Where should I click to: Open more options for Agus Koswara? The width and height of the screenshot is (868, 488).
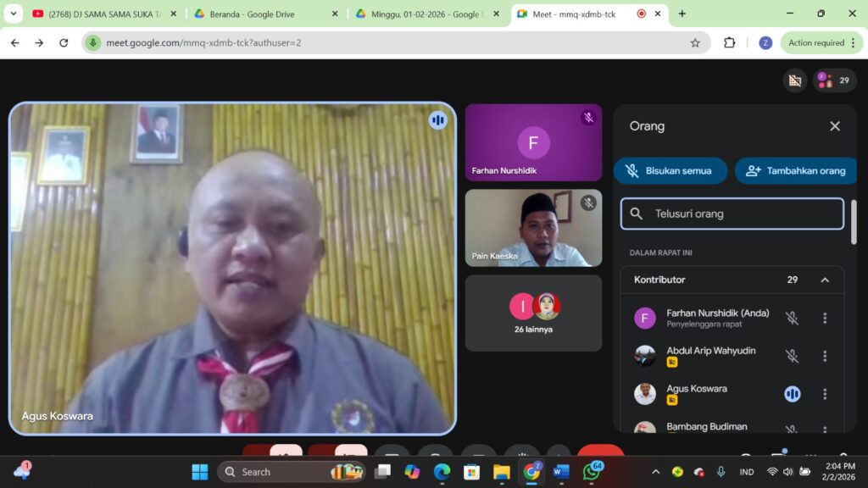pyautogui.click(x=825, y=394)
